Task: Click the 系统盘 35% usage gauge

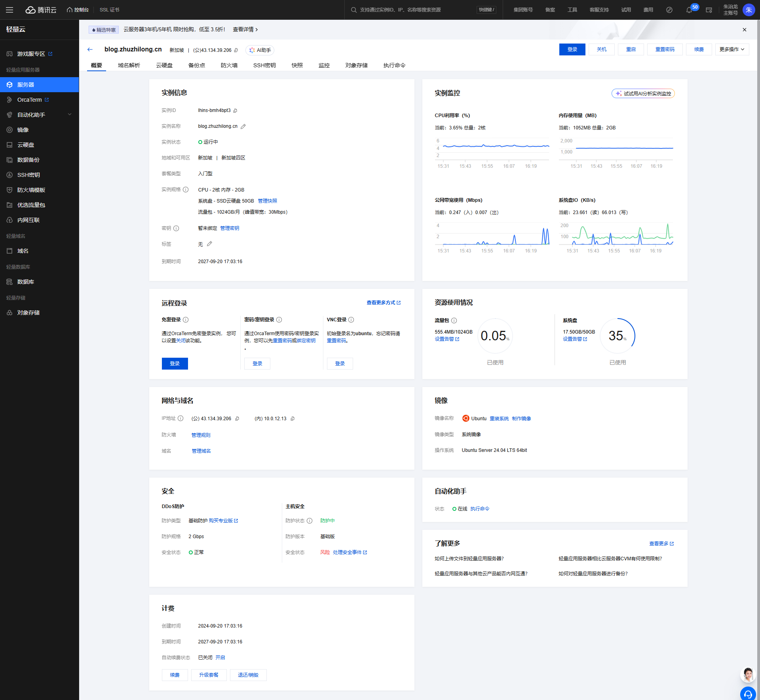Action: tap(617, 336)
